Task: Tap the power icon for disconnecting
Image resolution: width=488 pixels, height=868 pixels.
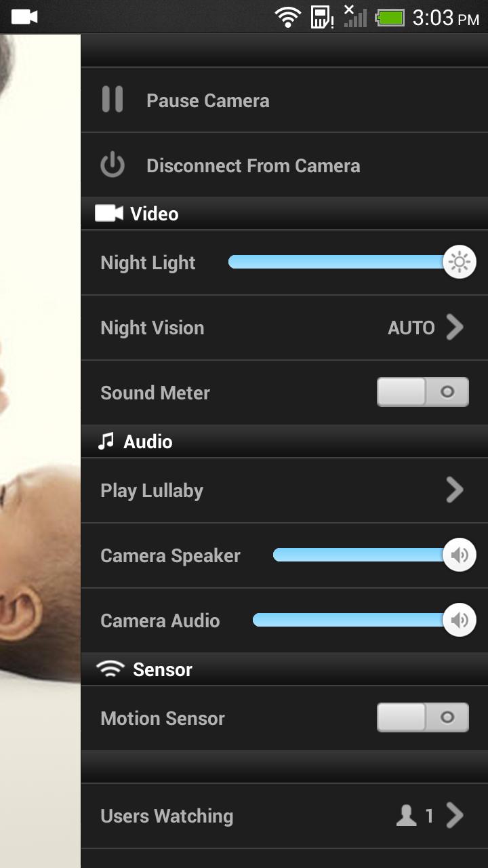Action: coord(113,165)
